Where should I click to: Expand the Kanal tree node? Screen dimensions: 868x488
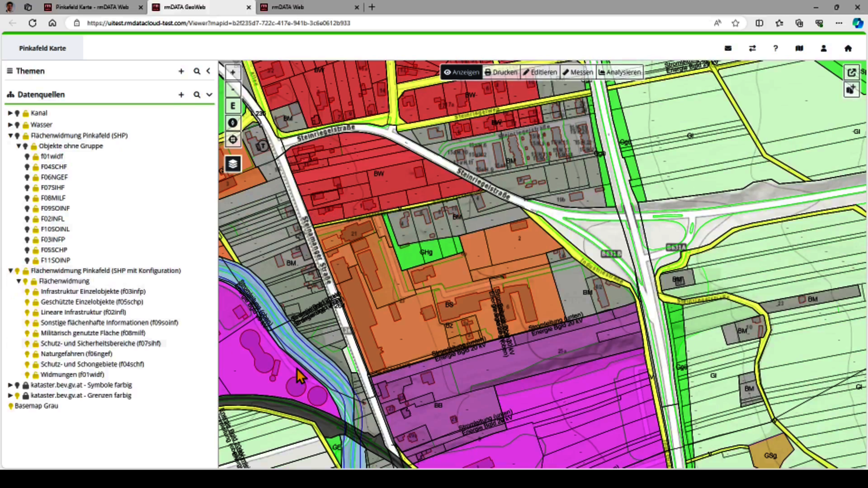[x=10, y=113]
